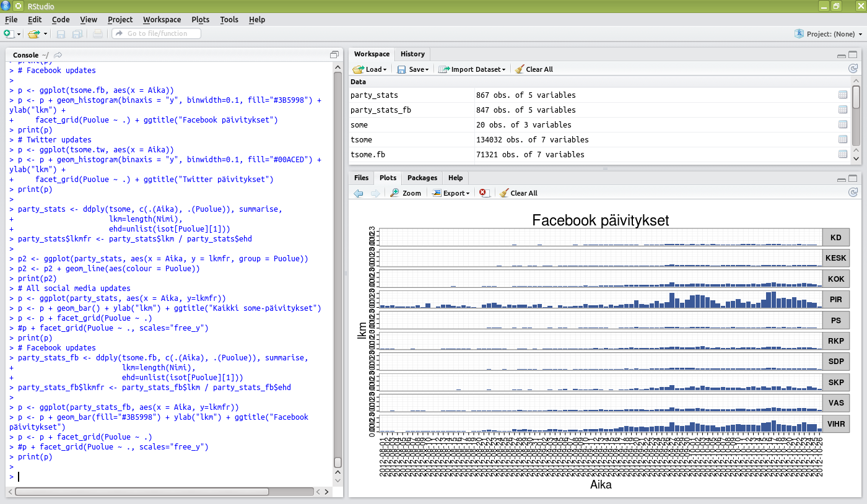This screenshot has height=504, width=867.
Task: Click the Console working directory arrow icon
Action: (58, 55)
